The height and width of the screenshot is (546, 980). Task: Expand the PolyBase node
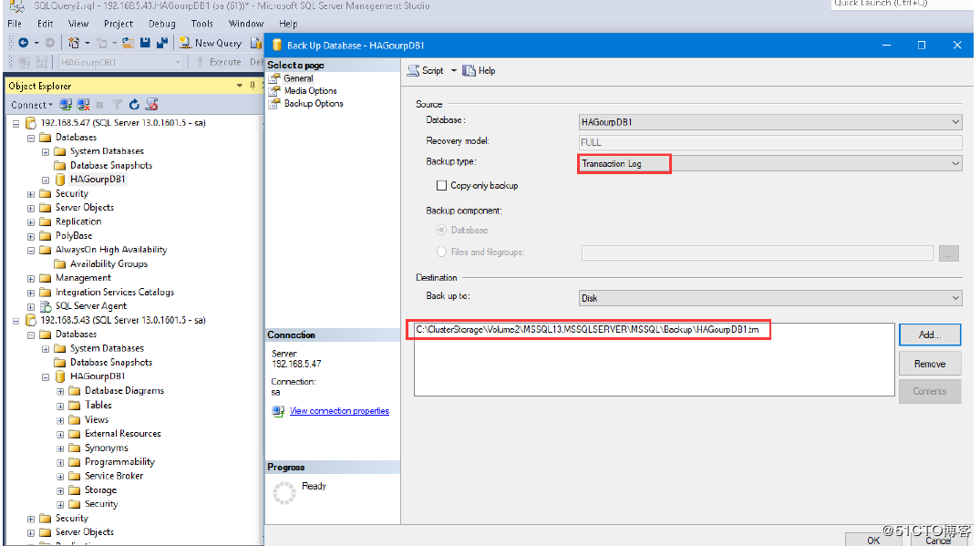pos(31,236)
